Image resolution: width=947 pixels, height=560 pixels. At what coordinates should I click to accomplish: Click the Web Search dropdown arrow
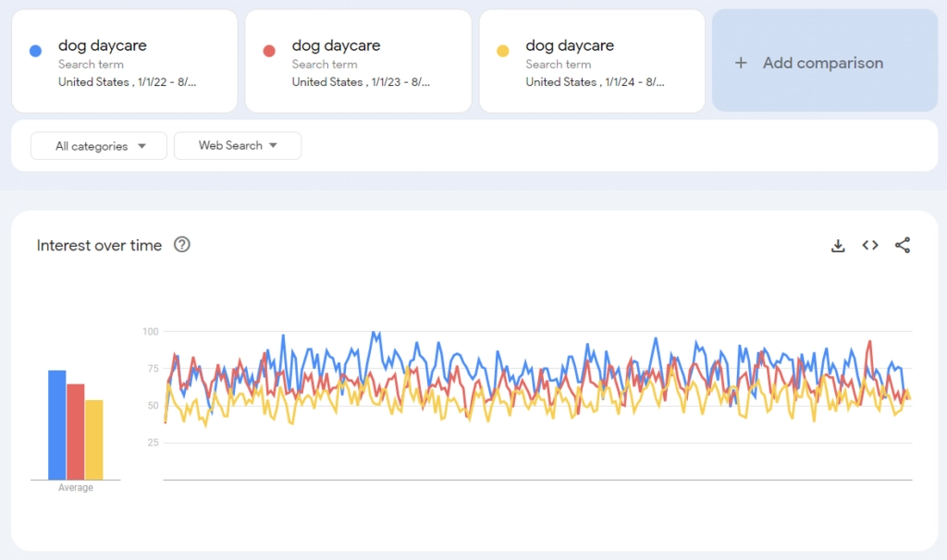(x=273, y=145)
